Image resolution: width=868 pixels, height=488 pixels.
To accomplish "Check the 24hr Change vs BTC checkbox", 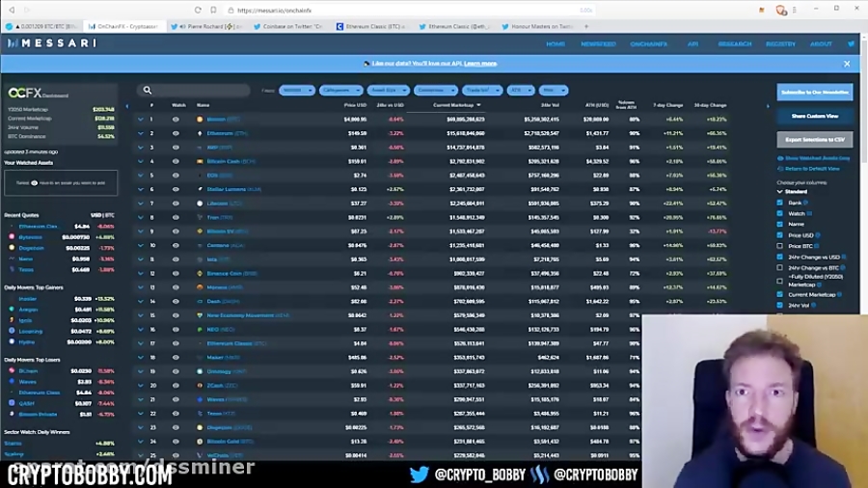I will click(779, 268).
